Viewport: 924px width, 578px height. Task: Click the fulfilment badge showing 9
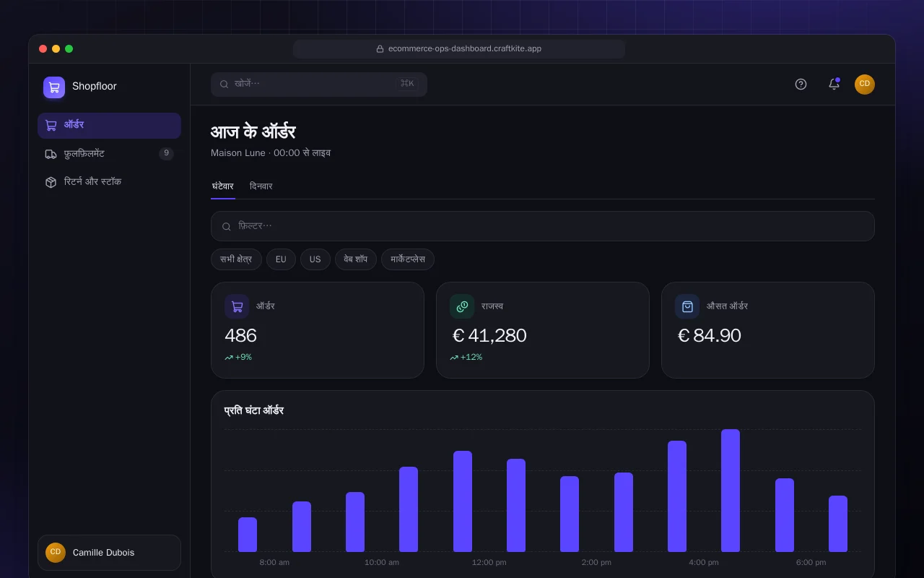click(166, 153)
